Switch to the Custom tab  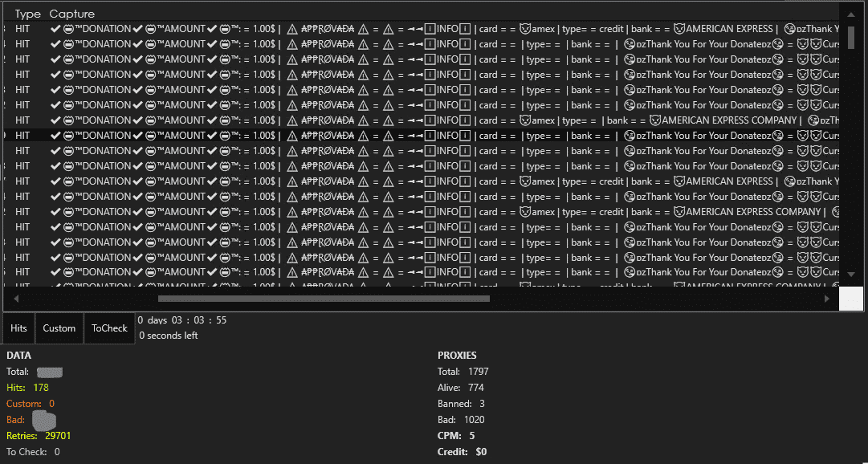pos(59,328)
